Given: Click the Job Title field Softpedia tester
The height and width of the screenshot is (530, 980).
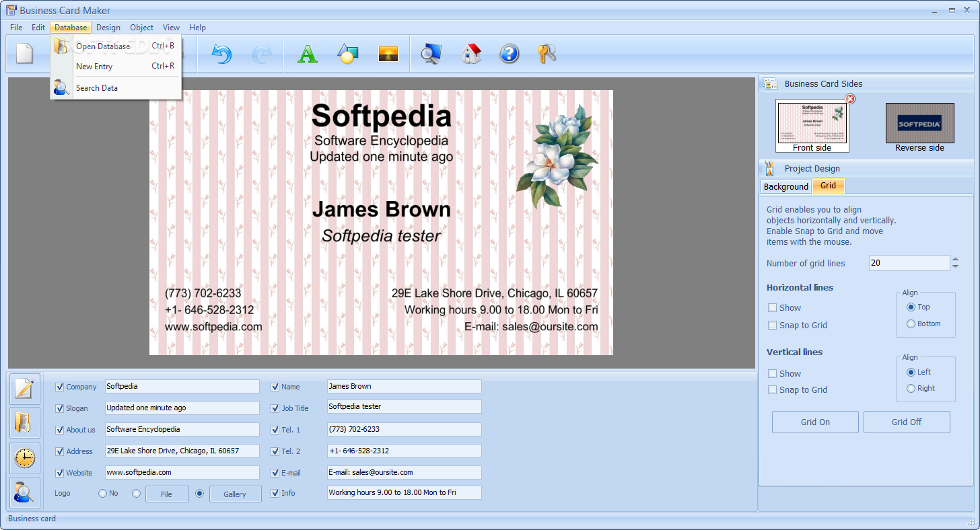Looking at the screenshot, I should pos(405,407).
